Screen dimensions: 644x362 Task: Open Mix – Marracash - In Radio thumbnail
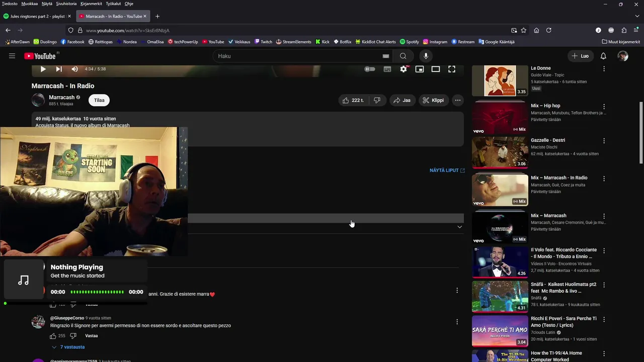(x=500, y=190)
